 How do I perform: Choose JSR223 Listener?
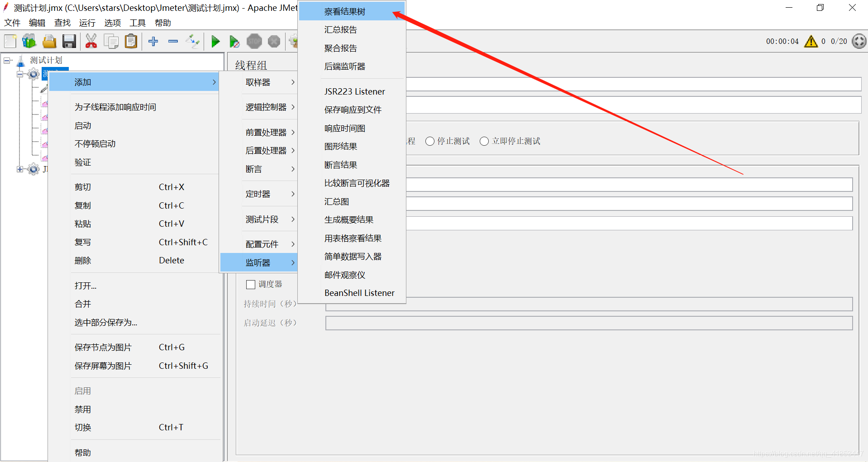[352, 91]
